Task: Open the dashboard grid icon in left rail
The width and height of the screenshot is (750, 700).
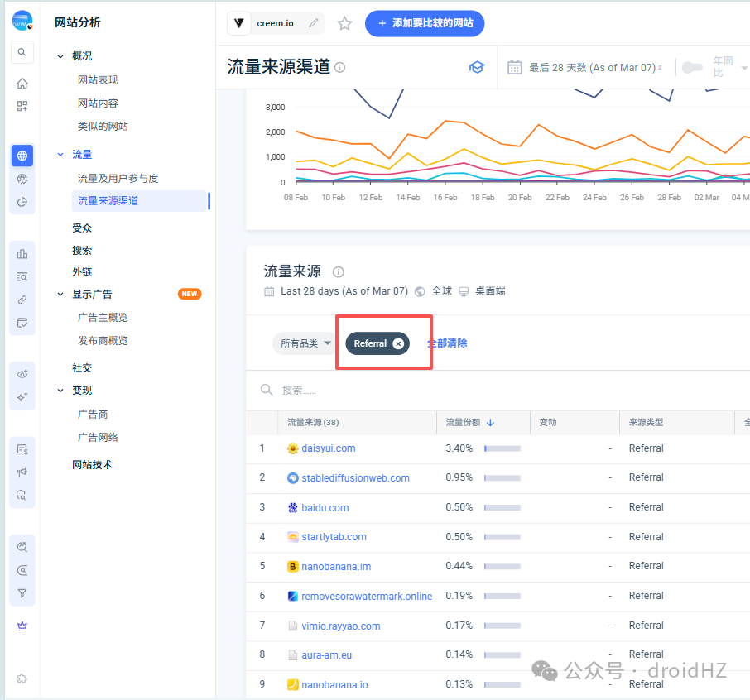Action: point(22,106)
